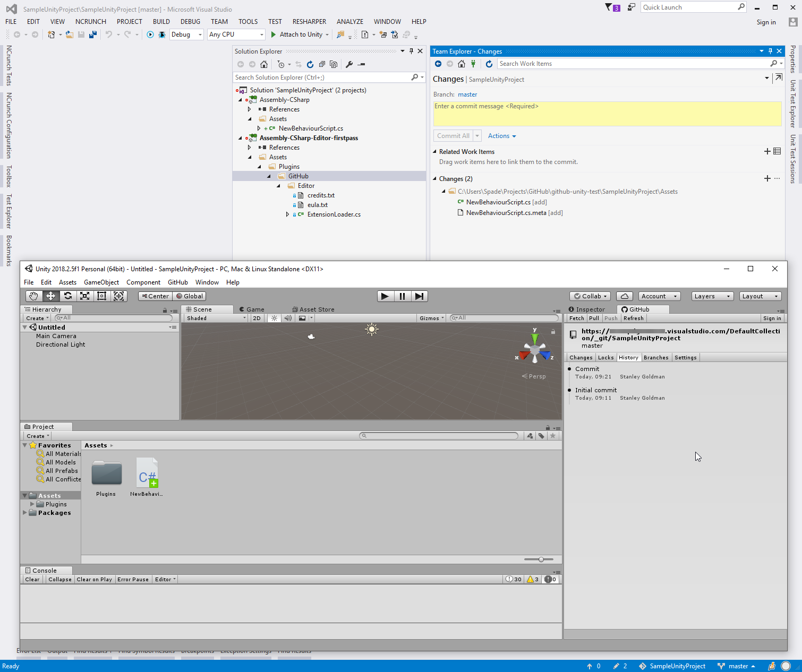Open the NCRUNCH menu
This screenshot has width=802, height=672.
click(91, 22)
